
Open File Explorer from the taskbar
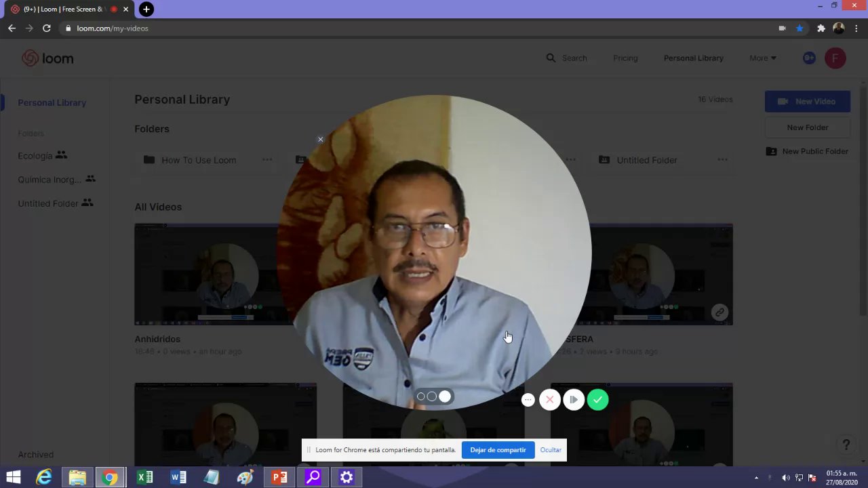[77, 478]
